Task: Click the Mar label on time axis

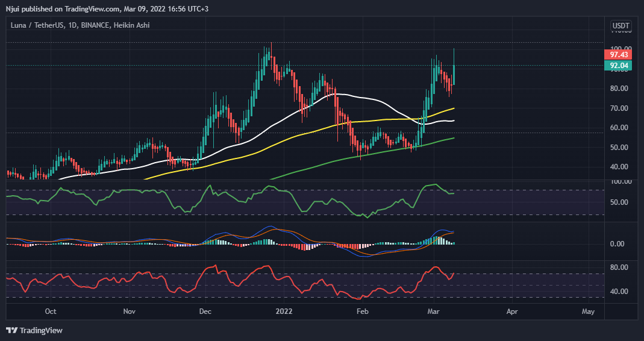Action: (x=434, y=311)
